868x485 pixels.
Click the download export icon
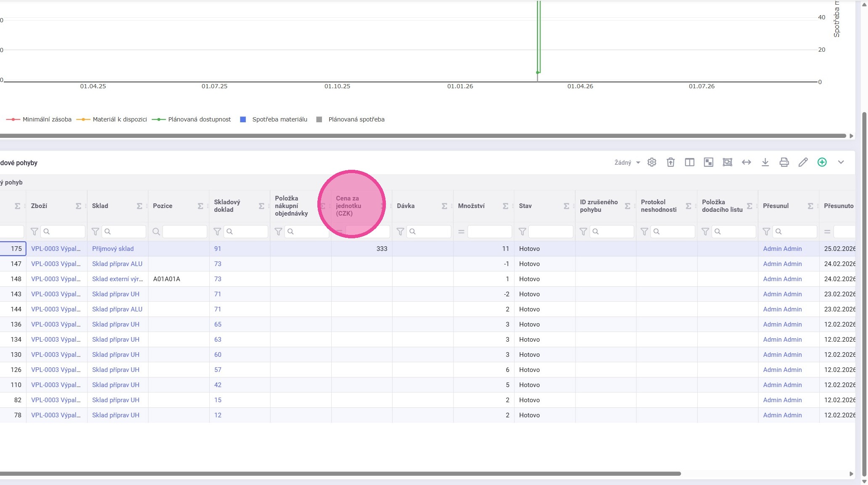[765, 162]
